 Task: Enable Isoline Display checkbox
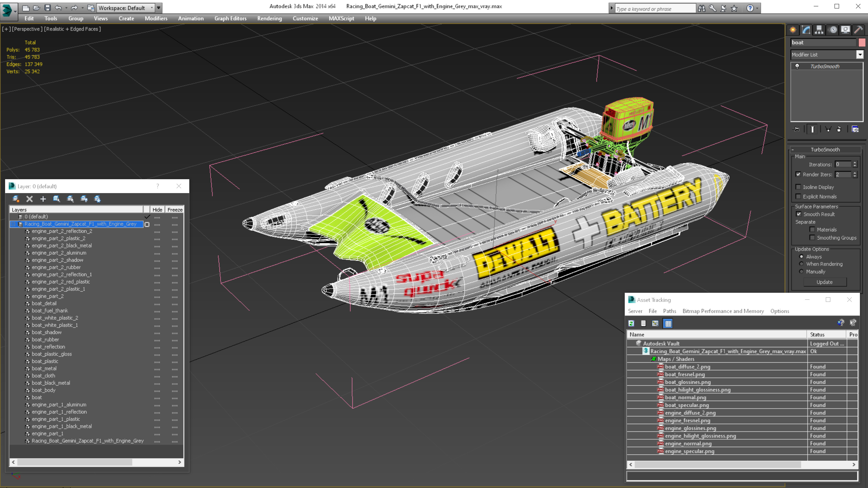[798, 187]
